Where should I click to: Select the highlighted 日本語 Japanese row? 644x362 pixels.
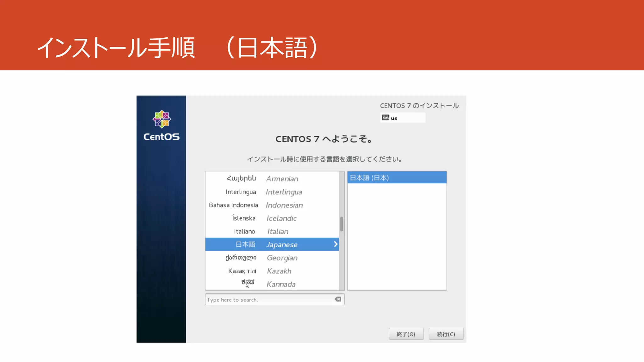(272, 244)
